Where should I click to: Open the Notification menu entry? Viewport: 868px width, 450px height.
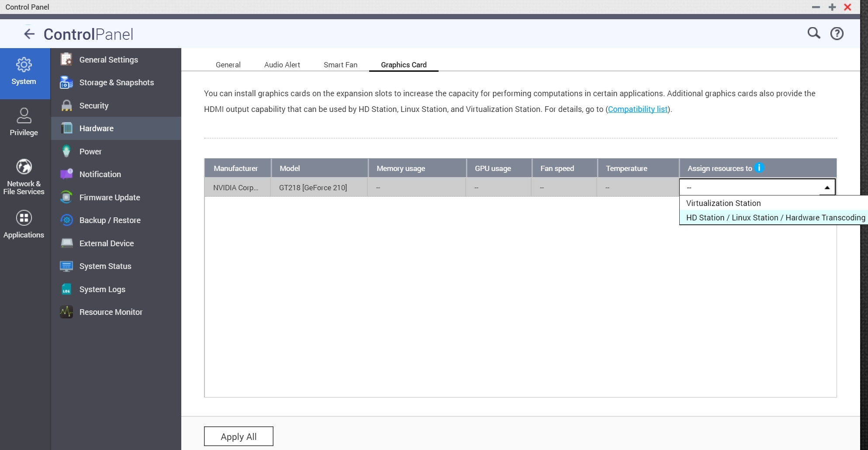click(x=116, y=174)
